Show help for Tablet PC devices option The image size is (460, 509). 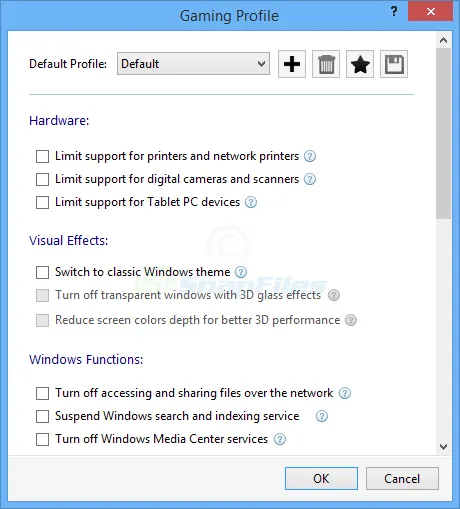251,202
